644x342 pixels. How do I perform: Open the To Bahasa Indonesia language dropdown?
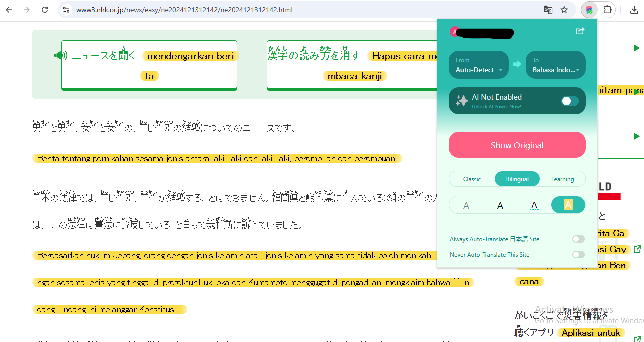(x=555, y=65)
